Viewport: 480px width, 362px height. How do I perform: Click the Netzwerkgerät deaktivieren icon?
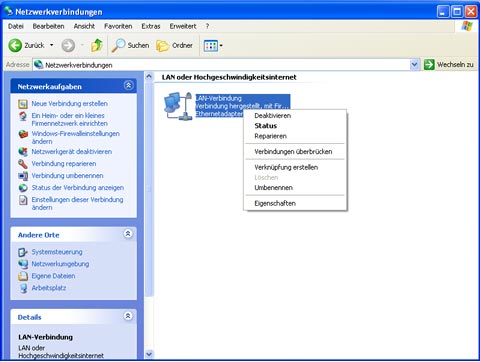click(x=23, y=152)
